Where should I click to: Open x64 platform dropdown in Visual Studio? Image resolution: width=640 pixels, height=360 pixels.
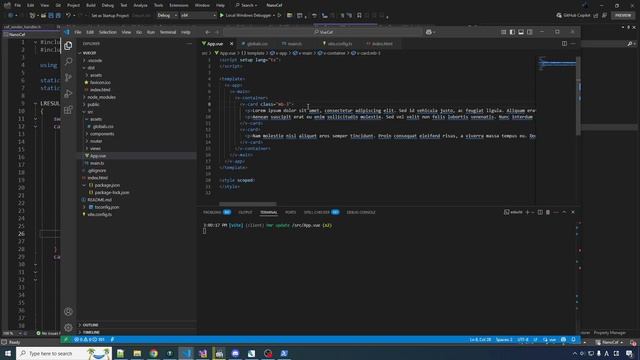click(x=198, y=16)
